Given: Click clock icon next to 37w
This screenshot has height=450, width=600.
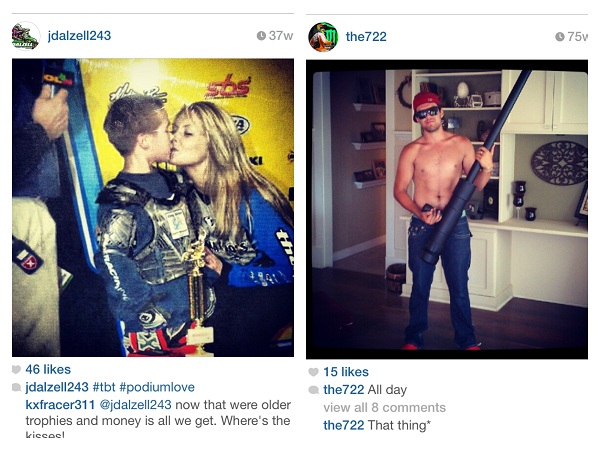Looking at the screenshot, I should click(x=261, y=36).
